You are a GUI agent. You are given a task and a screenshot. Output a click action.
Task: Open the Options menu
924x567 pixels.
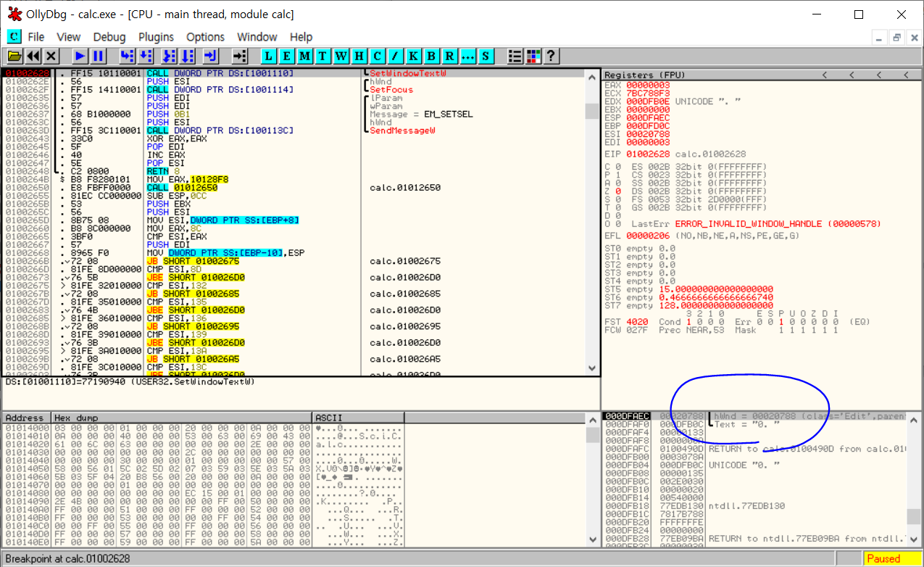(x=206, y=37)
